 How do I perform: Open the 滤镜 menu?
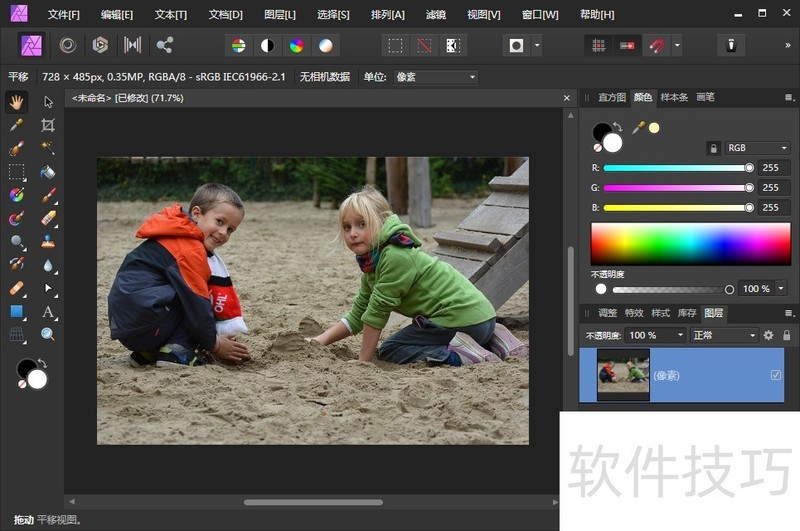pyautogui.click(x=436, y=15)
